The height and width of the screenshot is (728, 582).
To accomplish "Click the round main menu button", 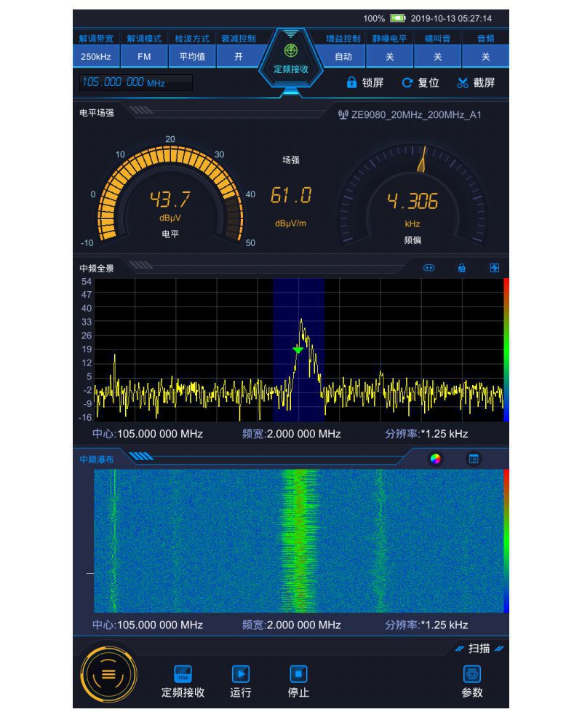I will tap(108, 673).
